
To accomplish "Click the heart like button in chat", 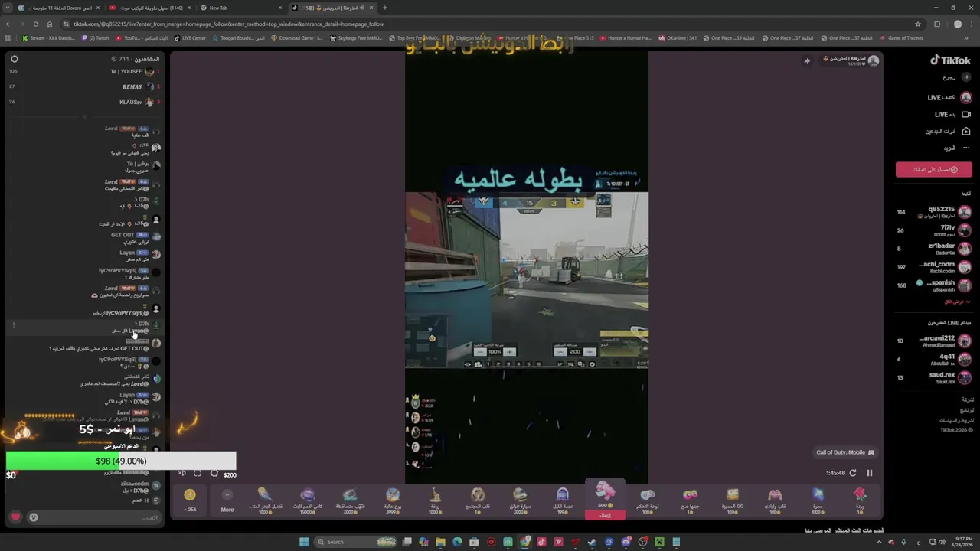I will (x=15, y=517).
